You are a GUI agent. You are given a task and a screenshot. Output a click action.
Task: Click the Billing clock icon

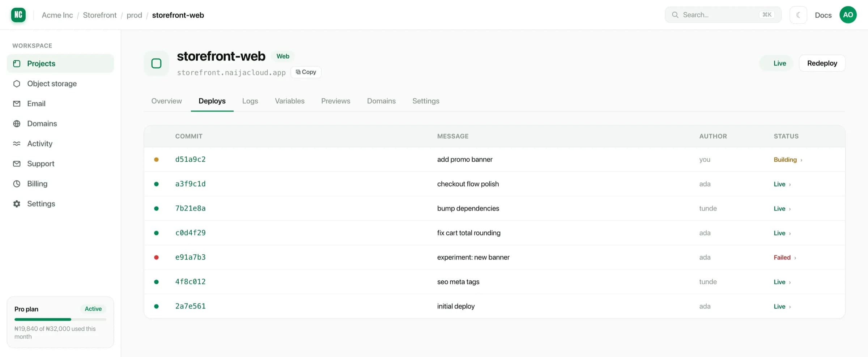17,184
